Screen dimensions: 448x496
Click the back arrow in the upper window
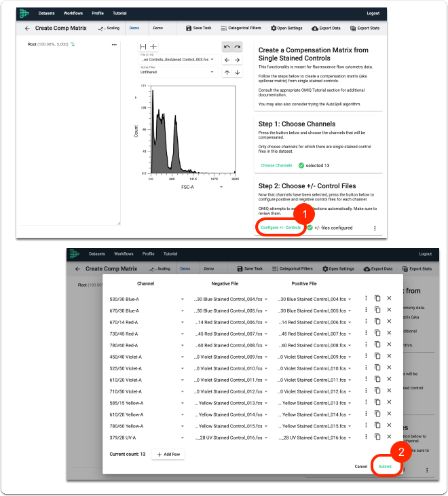click(27, 28)
